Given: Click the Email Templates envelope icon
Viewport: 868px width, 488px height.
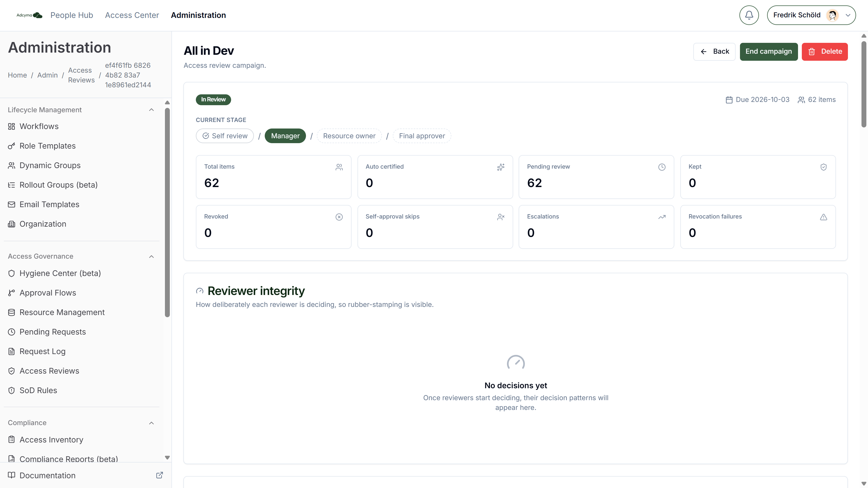Looking at the screenshot, I should pos(11,204).
